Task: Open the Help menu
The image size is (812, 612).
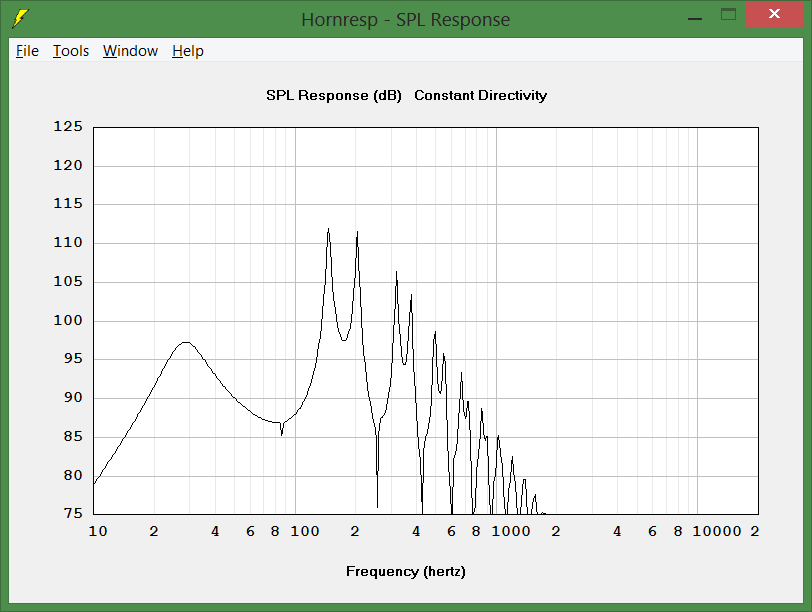Action: pyautogui.click(x=188, y=51)
